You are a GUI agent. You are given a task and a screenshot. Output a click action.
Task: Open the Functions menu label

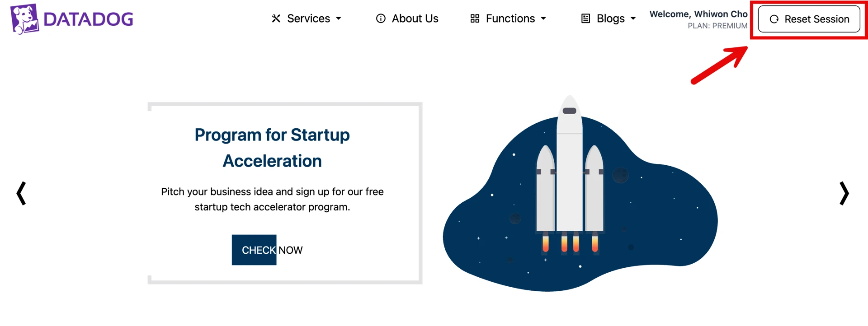(510, 19)
